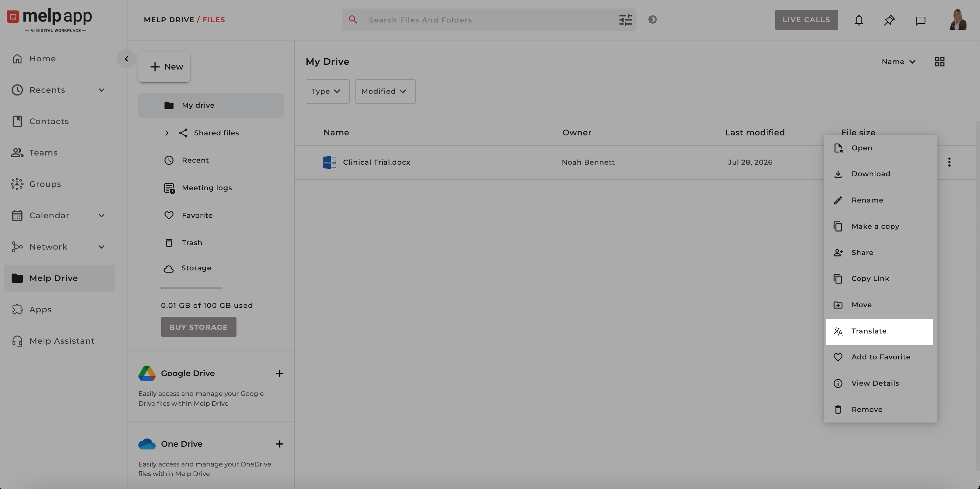The height and width of the screenshot is (489, 980).
Task: Choose Rename from context menu
Action: (x=879, y=200)
